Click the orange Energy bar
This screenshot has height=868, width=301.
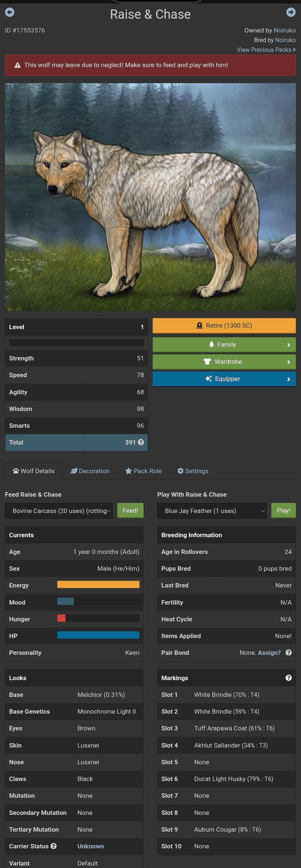point(98,584)
